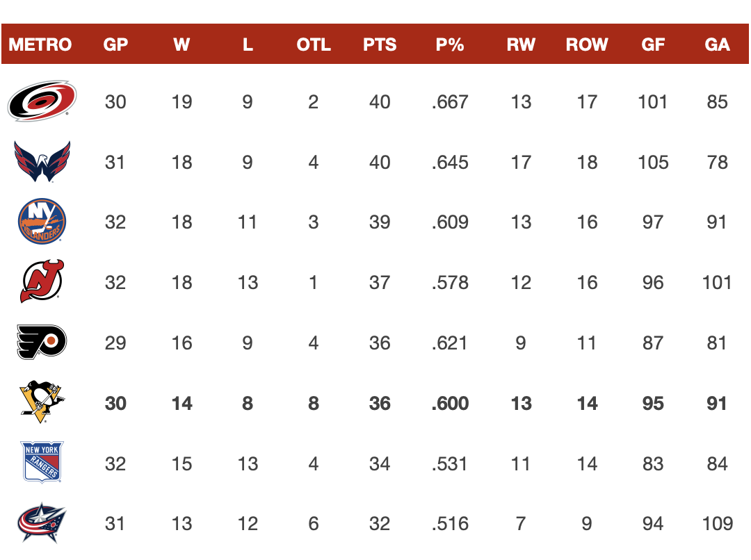
Task: Click the P% column header
Action: click(450, 44)
